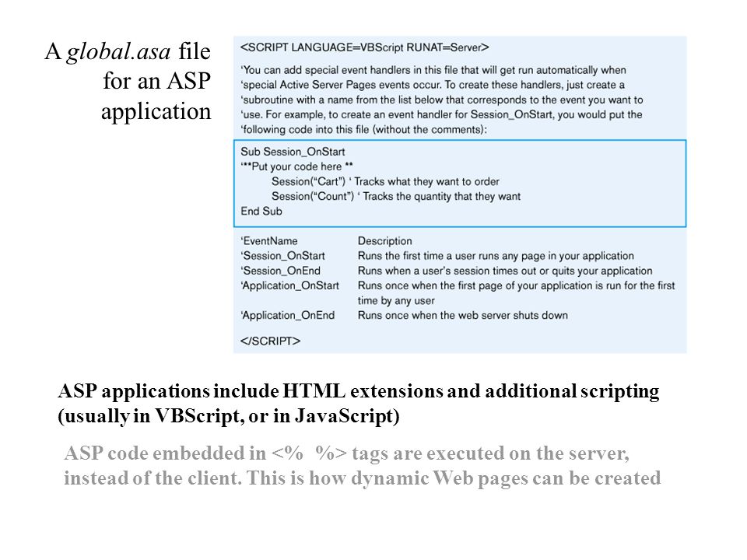Select the Session("Cart") code line

385,181
